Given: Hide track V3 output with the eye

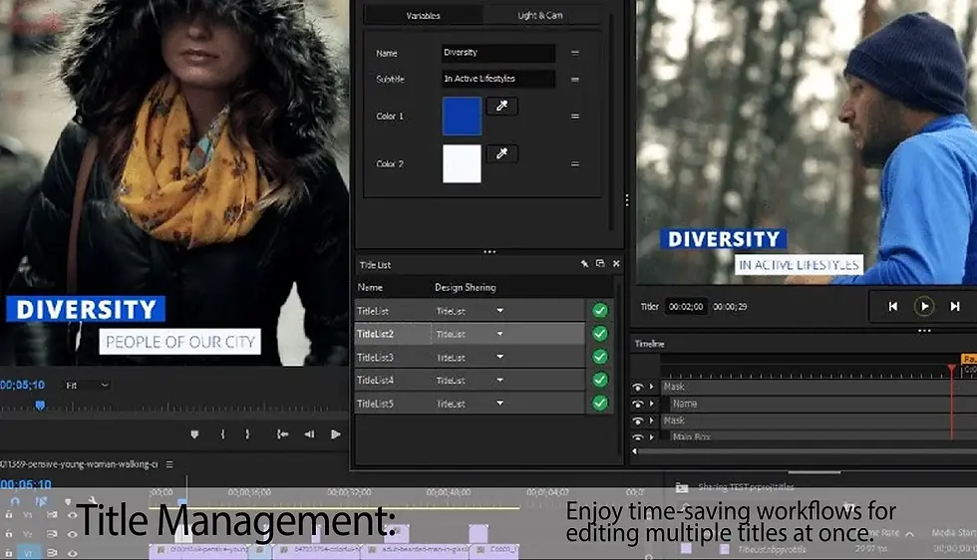Looking at the screenshot, I should coord(72,515).
